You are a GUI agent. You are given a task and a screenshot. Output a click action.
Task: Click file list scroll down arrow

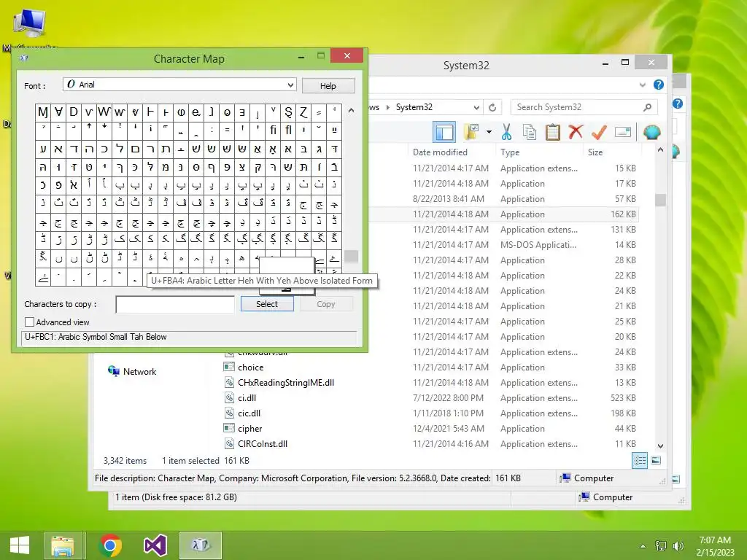click(660, 446)
